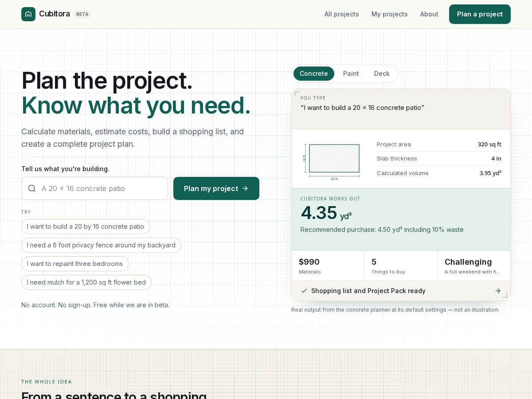Viewport: 532px width, 399px height.
Task: Click the quoted 20 × 16 concrete patio text
Action: 362,108
